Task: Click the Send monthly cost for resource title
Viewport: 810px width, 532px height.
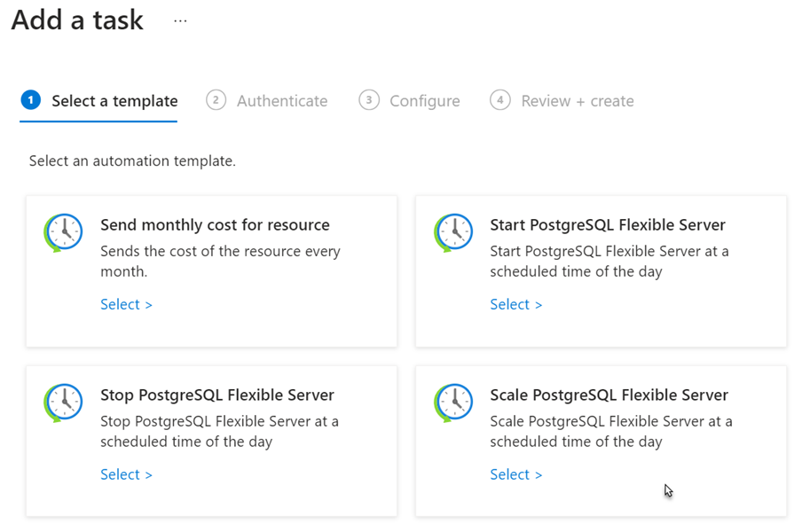Action: tap(215, 224)
